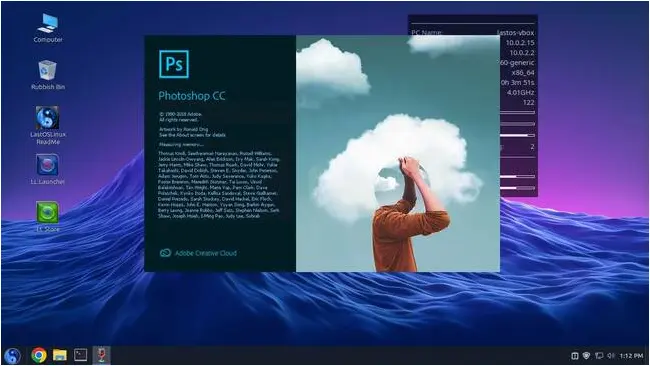Launch Chrome from the taskbar
The width and height of the screenshot is (650, 366).
[39, 355]
